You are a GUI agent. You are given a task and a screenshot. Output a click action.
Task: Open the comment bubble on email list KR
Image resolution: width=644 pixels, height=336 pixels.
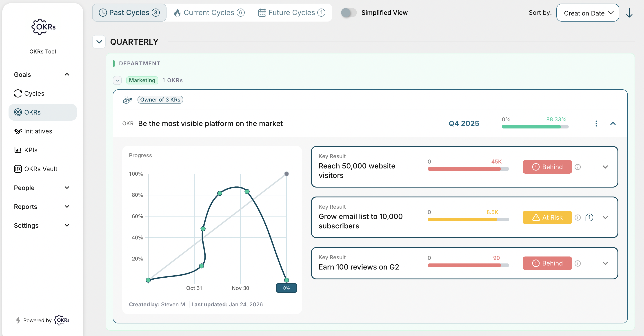tap(589, 217)
